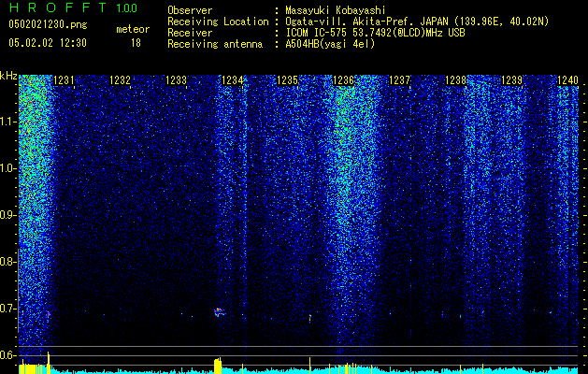The height and width of the screenshot is (374, 588).
Task: Click the 0.9 kHz axis label
Action: pos(8,215)
